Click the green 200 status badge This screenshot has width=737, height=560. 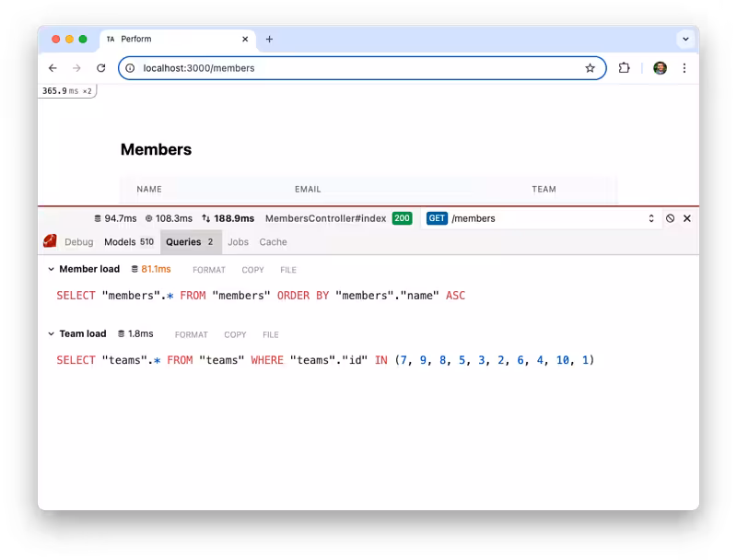coord(402,218)
